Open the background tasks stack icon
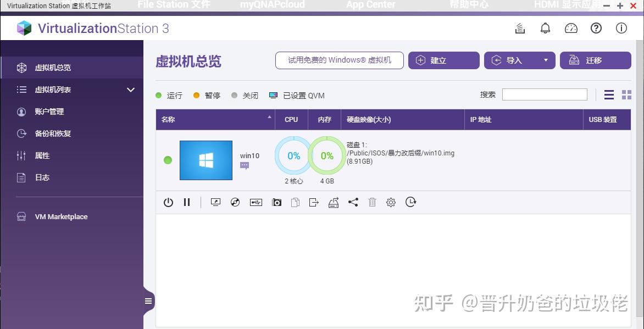The width and height of the screenshot is (644, 329). 520,29
